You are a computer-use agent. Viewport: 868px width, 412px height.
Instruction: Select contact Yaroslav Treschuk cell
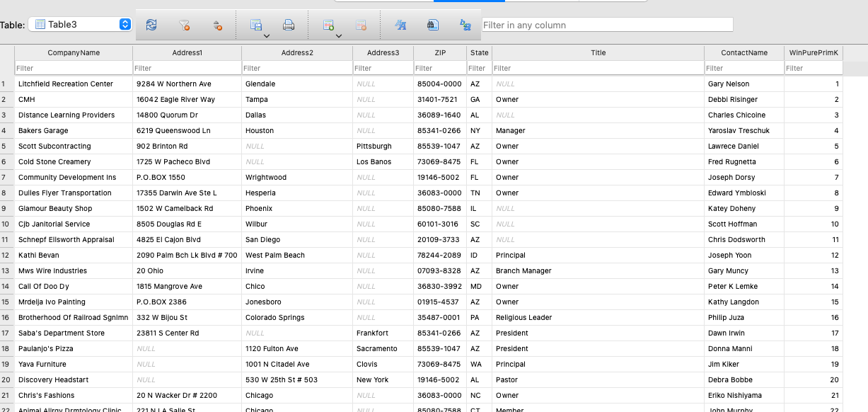click(744, 130)
